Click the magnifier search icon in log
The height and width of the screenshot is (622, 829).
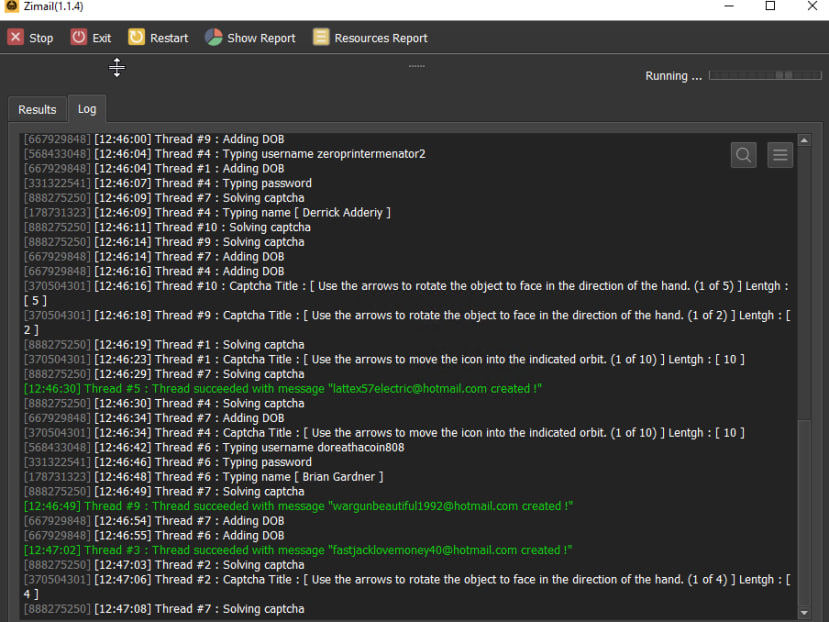(743, 155)
